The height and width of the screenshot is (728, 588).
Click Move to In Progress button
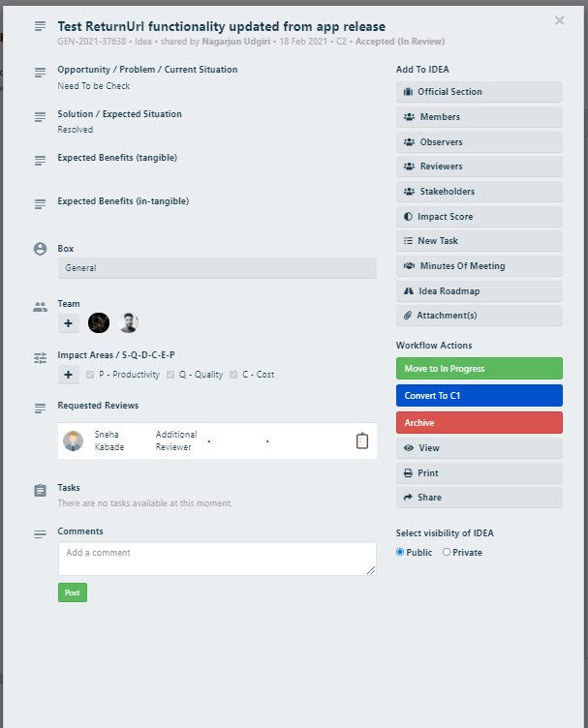pyautogui.click(x=479, y=368)
